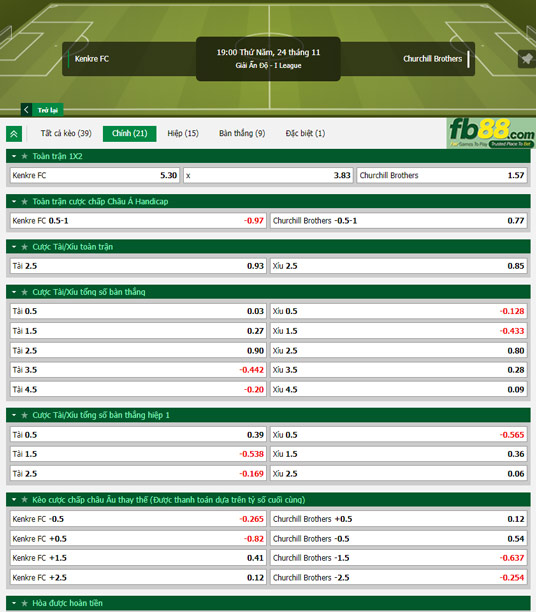This screenshot has width=536, height=612.
Task: Pin the match using the pushpin icon
Action: (526, 59)
